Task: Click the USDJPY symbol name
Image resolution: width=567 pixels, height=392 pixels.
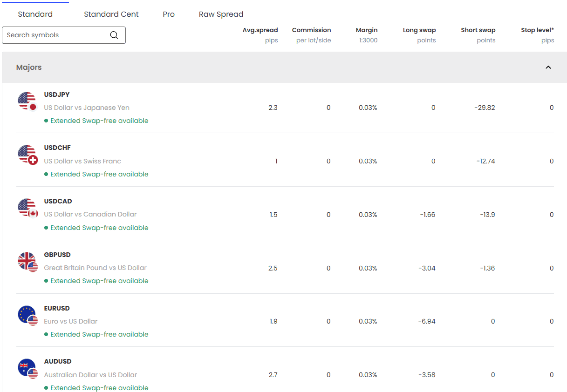Action: [57, 95]
